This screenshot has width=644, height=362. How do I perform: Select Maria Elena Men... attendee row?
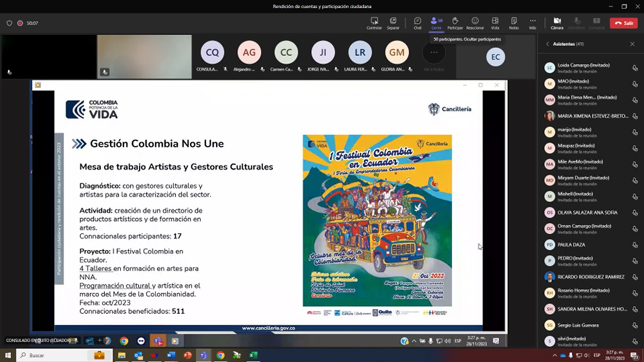pyautogui.click(x=591, y=100)
